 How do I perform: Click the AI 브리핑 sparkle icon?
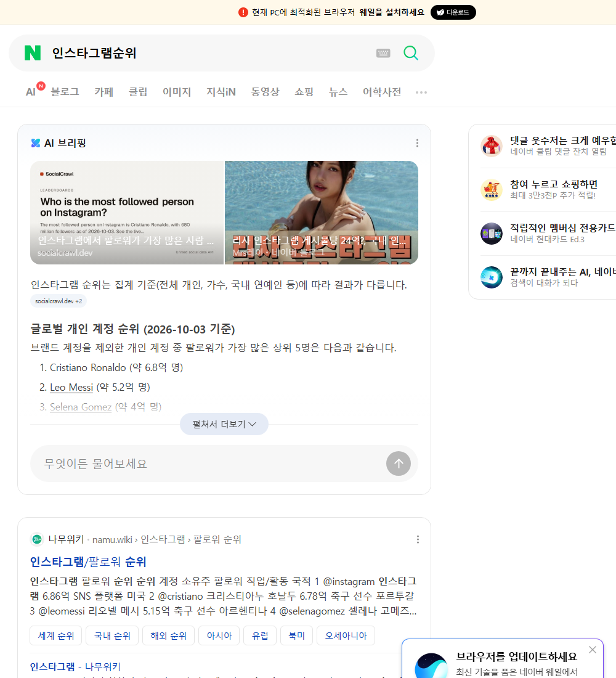click(x=36, y=143)
